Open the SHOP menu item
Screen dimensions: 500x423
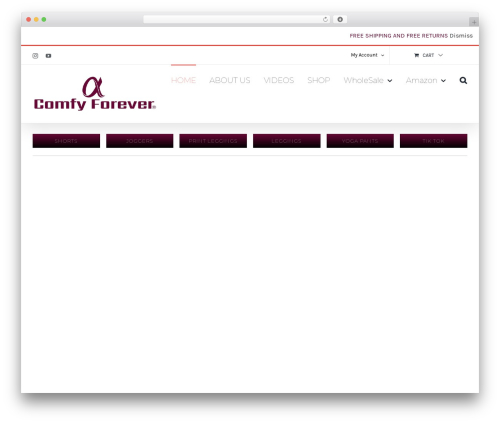click(319, 80)
